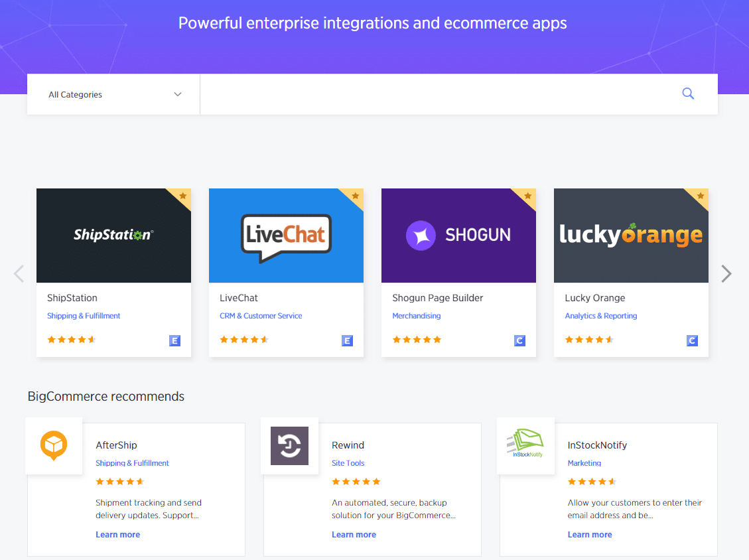Click the C badge on Lucky Orange card
The height and width of the screenshot is (560, 749).
click(692, 341)
